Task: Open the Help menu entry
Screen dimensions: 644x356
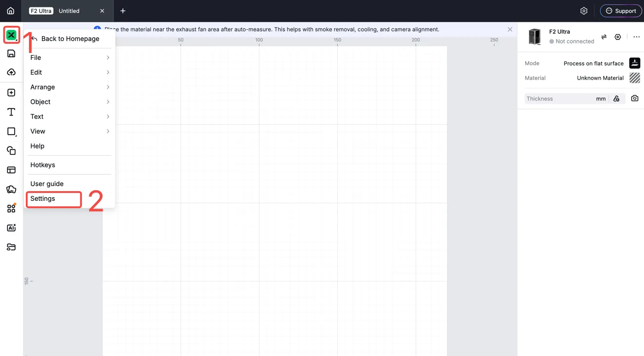Action: [x=69, y=146]
